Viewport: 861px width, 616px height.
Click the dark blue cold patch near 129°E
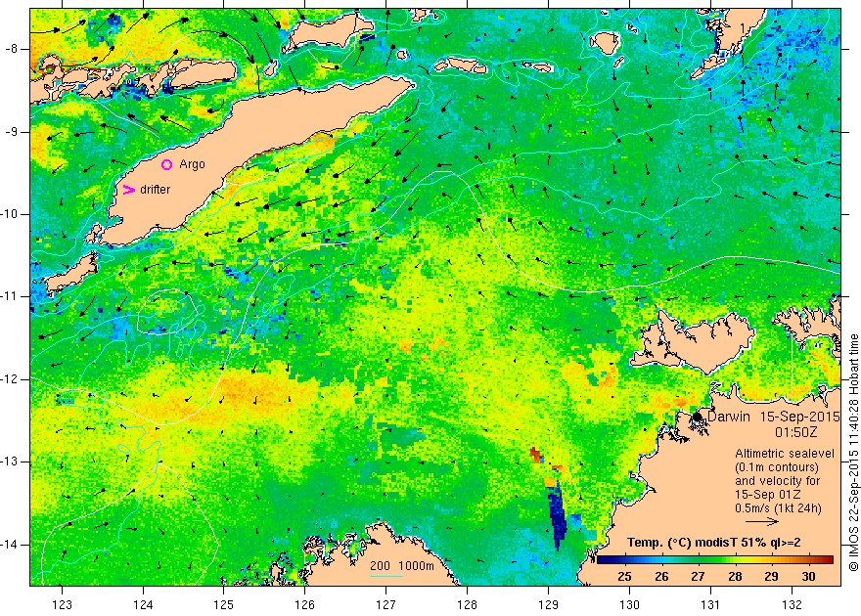559,513
